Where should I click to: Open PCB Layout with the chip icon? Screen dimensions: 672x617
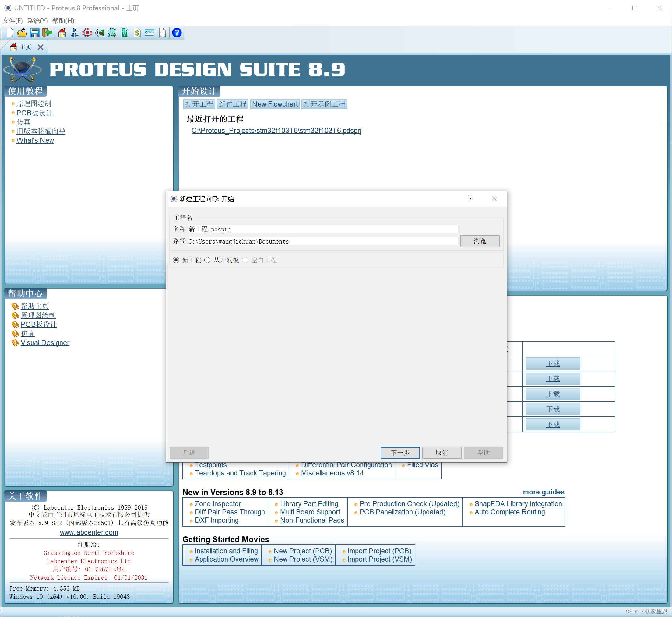[87, 32]
